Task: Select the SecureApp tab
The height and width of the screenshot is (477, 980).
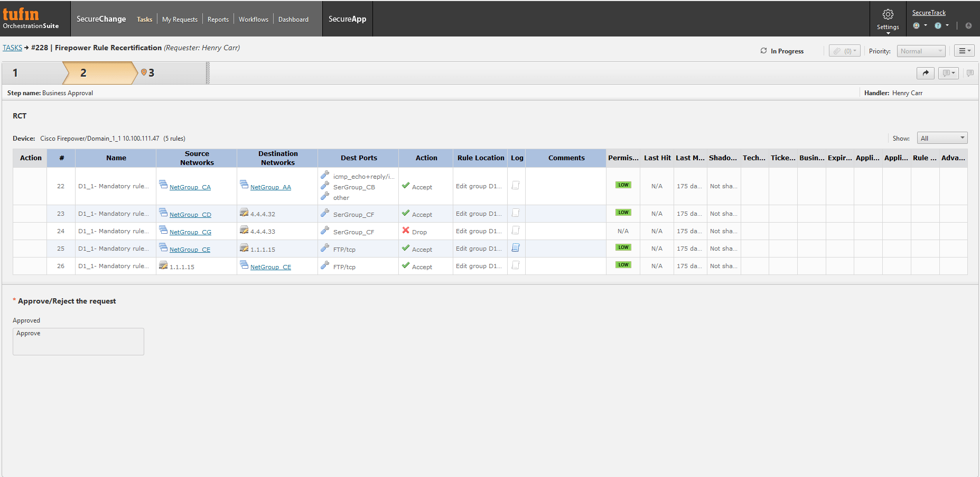Action: pos(347,19)
